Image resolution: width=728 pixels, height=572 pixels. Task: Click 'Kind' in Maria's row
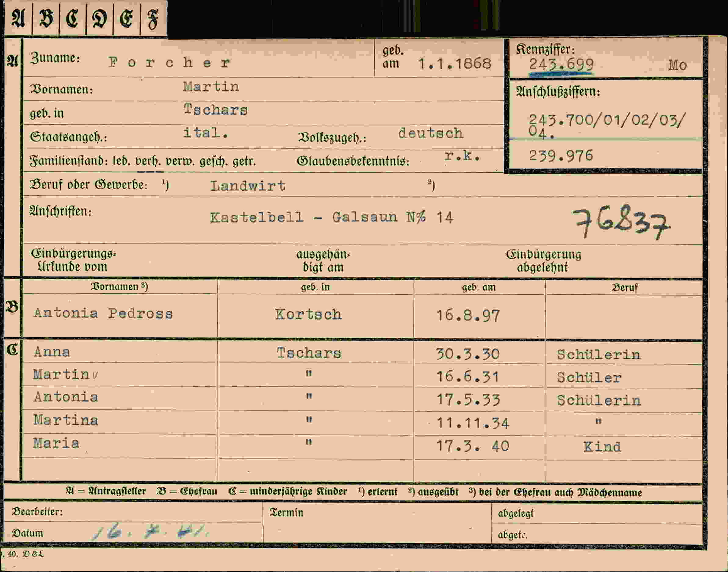pyautogui.click(x=602, y=447)
